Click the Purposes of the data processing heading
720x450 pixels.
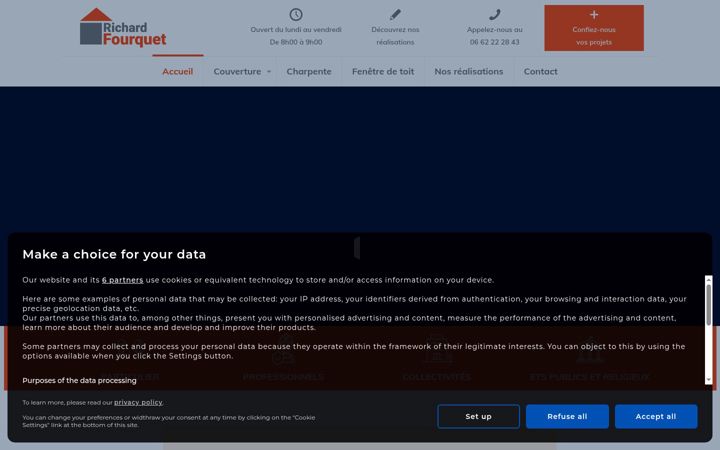79,381
